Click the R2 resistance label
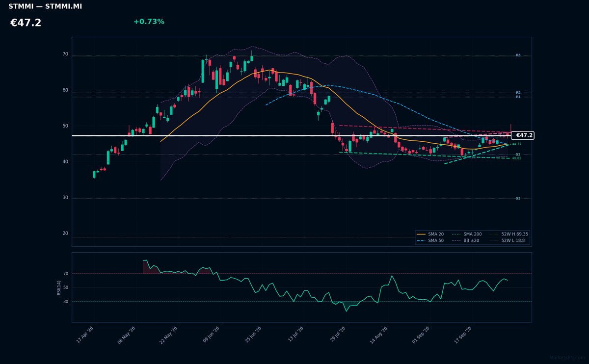 [x=518, y=93]
